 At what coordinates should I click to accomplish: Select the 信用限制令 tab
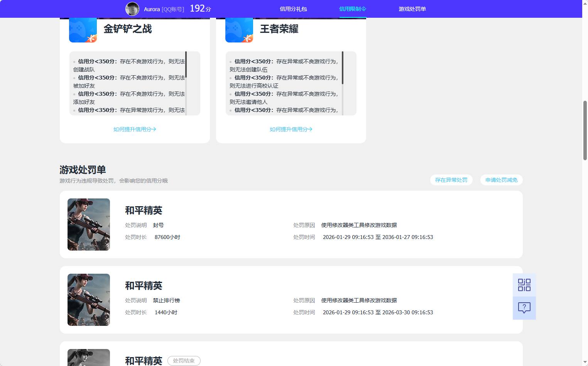[353, 8]
